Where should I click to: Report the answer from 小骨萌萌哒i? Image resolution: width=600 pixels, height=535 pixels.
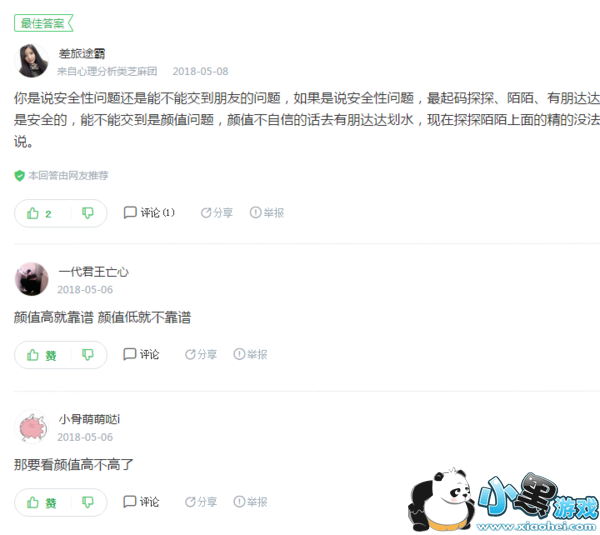point(250,502)
